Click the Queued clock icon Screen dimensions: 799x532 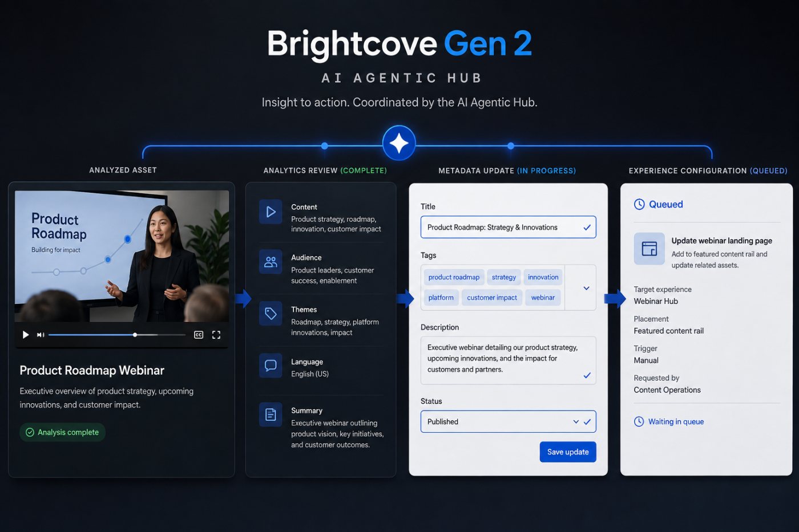coord(639,204)
